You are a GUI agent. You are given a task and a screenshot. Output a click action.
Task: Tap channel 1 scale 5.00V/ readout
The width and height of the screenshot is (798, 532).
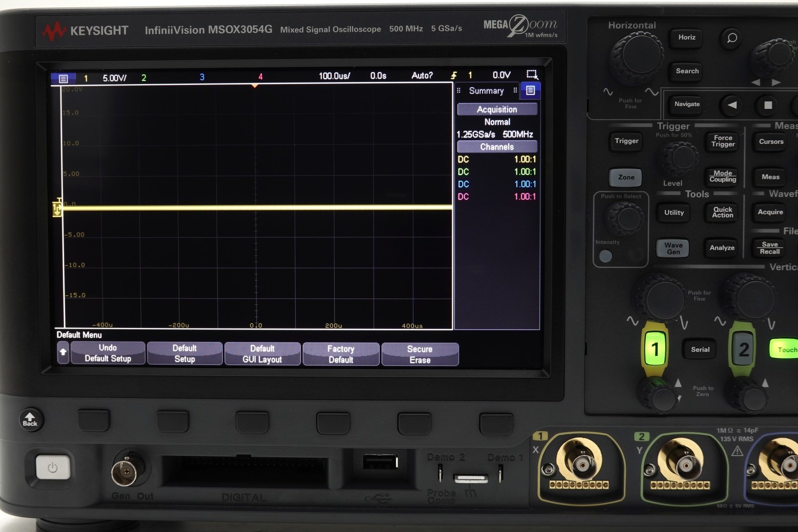(114, 78)
